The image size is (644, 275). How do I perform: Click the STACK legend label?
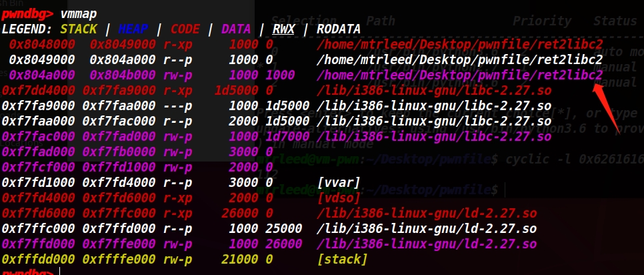point(79,29)
